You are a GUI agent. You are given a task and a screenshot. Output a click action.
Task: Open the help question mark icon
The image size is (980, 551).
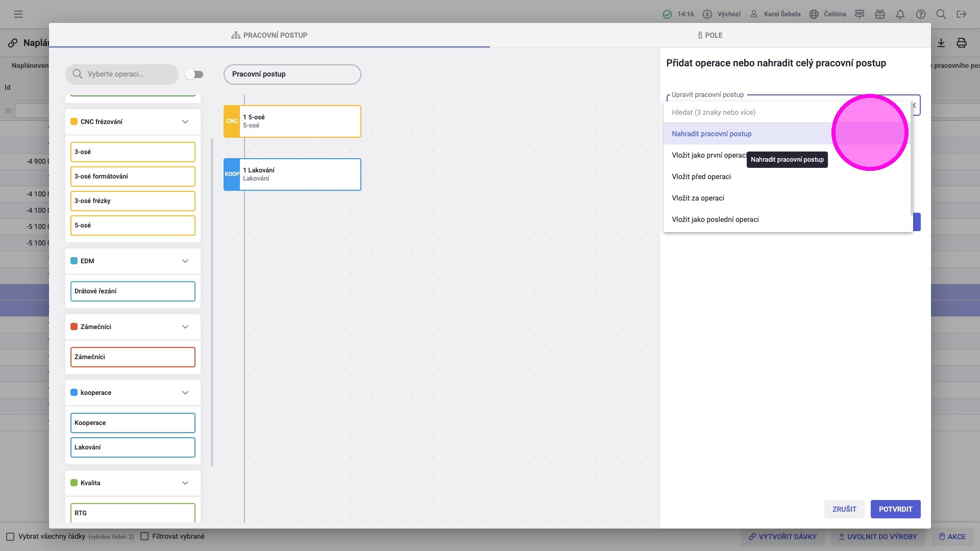pyautogui.click(x=921, y=14)
